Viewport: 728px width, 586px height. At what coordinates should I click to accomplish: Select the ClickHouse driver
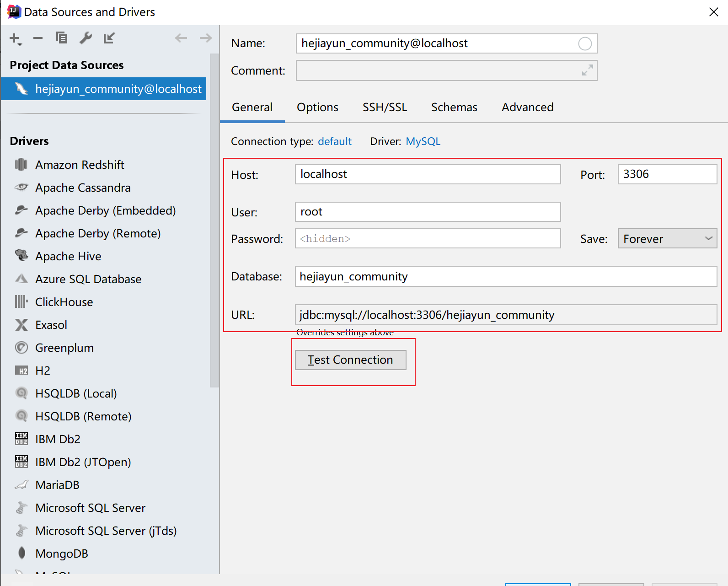[x=64, y=302]
